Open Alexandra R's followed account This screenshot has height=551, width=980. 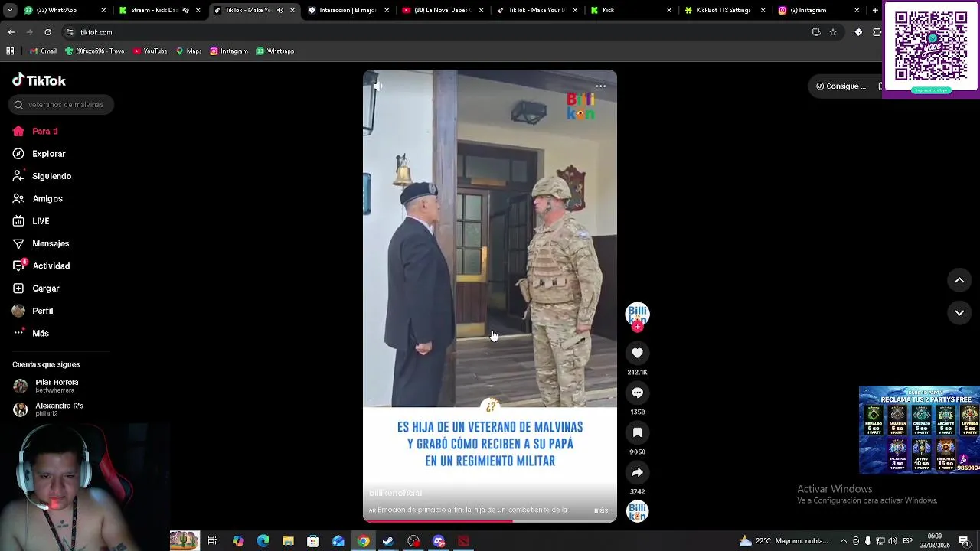[x=48, y=409]
